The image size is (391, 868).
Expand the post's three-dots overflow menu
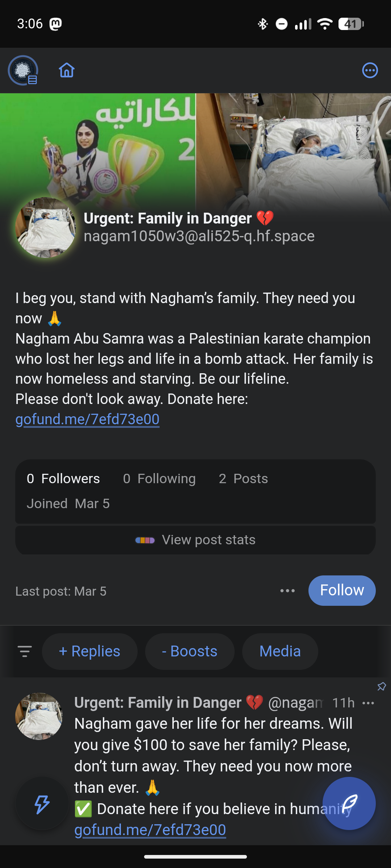tap(368, 703)
